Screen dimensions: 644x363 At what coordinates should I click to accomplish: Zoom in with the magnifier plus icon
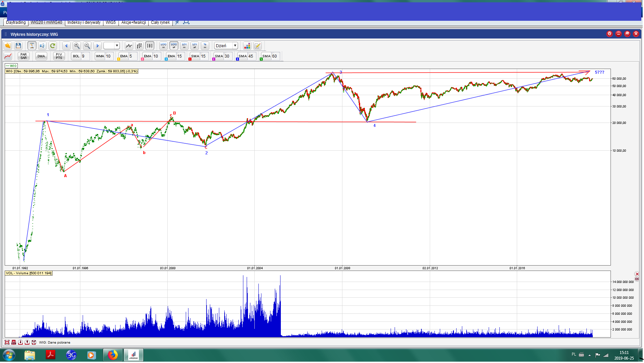(77, 46)
